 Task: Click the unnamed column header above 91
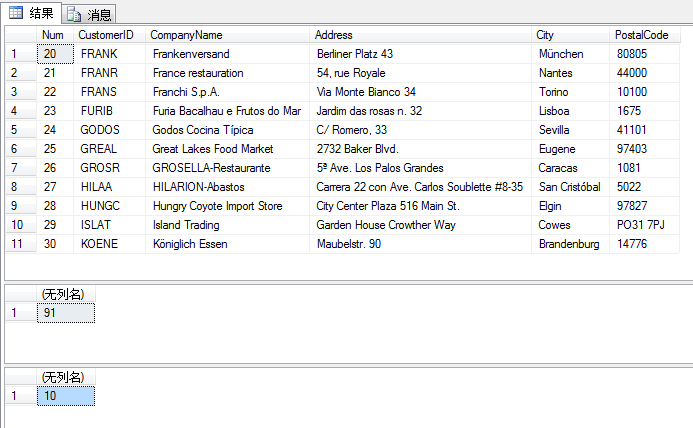(x=66, y=294)
